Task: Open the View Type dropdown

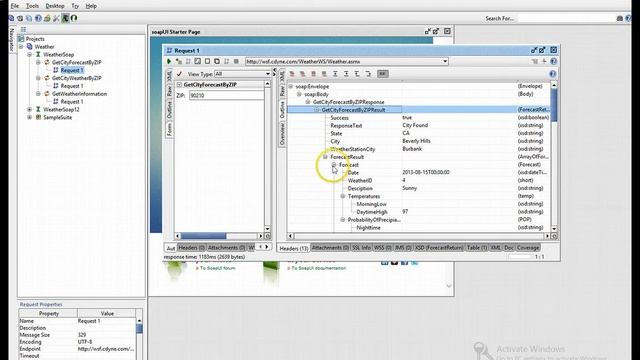Action: pos(268,74)
